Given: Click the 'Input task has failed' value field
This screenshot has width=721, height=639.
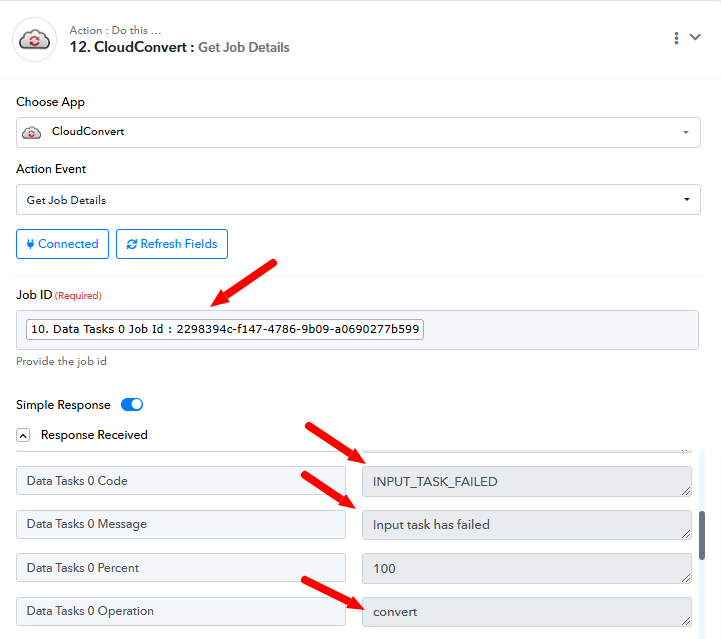Looking at the screenshot, I should point(526,525).
